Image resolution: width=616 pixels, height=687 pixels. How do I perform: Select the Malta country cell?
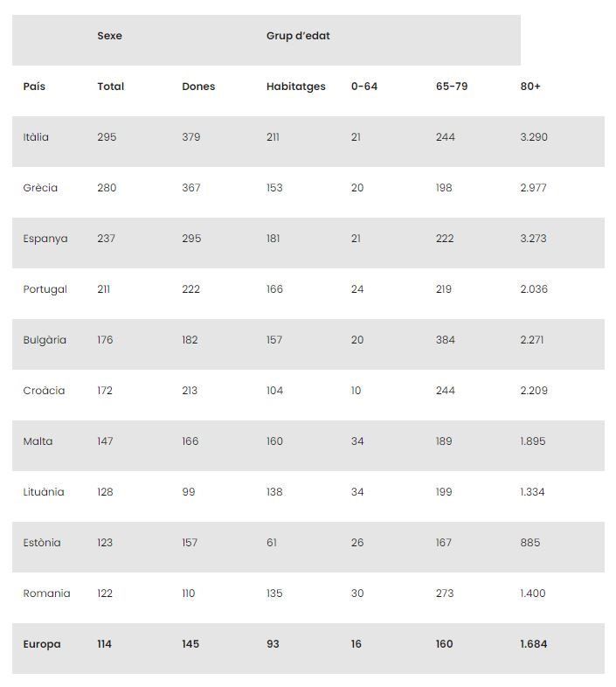38,441
